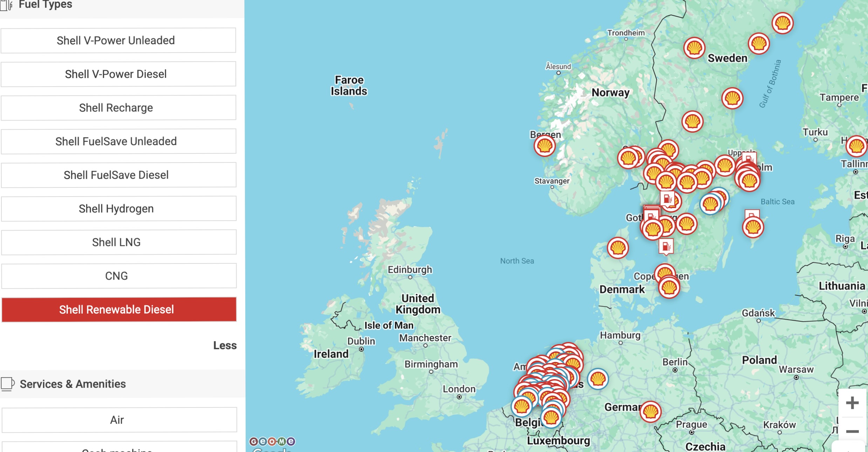Toggle the CNG fuel filter
The image size is (868, 452).
118,276
